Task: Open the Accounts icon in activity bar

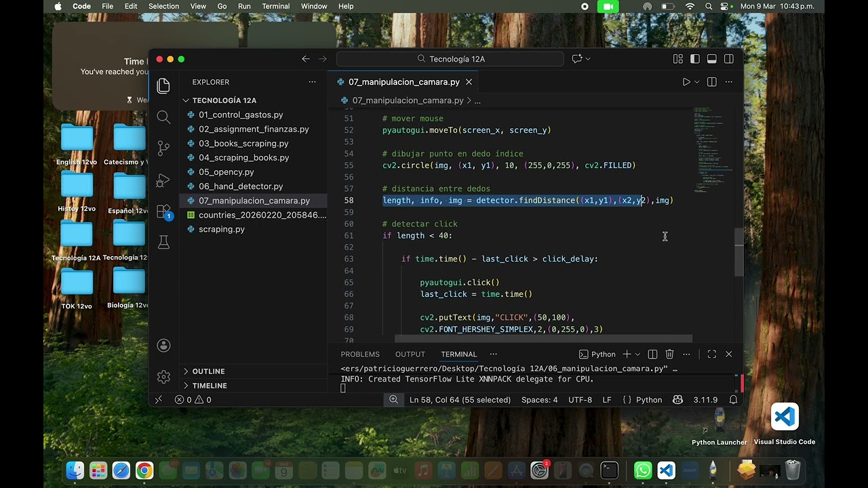Action: click(x=163, y=346)
